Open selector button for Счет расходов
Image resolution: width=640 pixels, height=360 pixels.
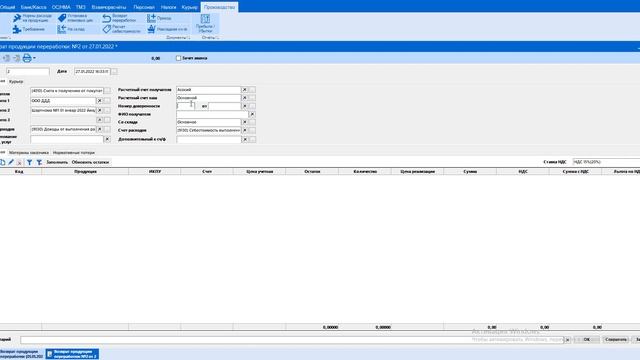tap(252, 130)
